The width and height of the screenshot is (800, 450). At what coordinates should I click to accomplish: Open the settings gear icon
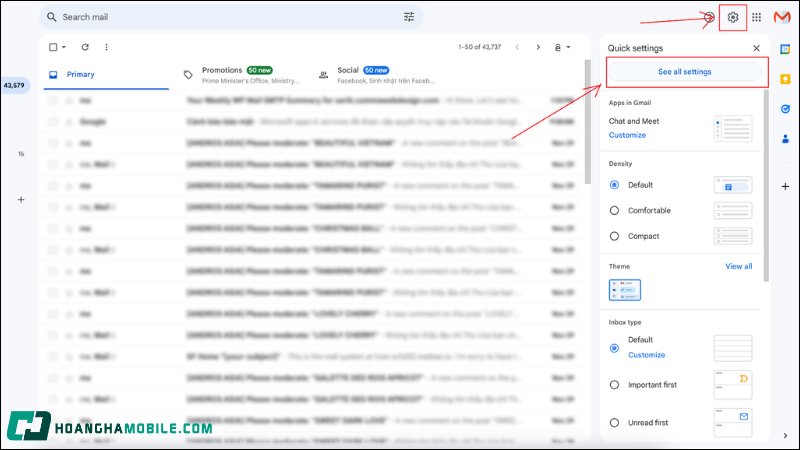pos(733,17)
